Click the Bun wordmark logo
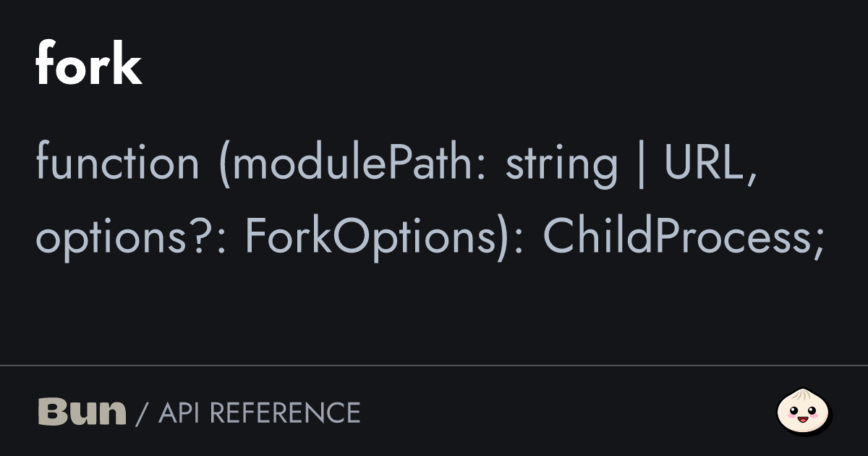868x456 pixels. coord(81,412)
